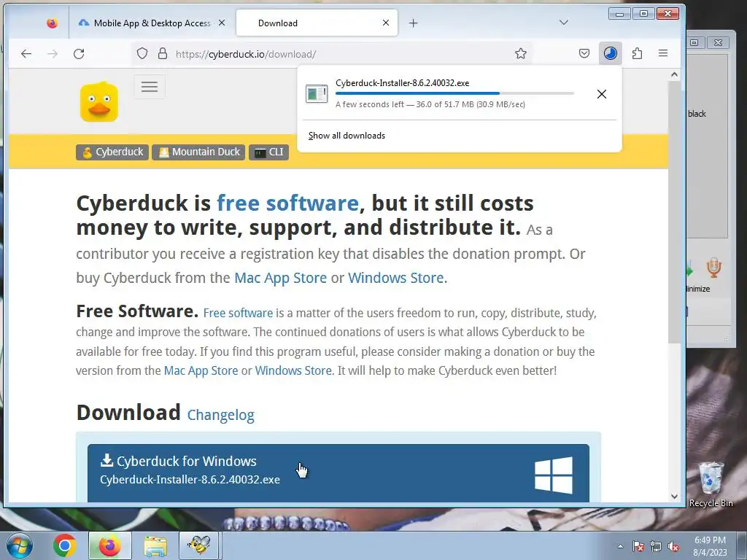This screenshot has height=560, width=747.
Task: Open Mac App Store link in donation paragraph
Action: click(201, 370)
